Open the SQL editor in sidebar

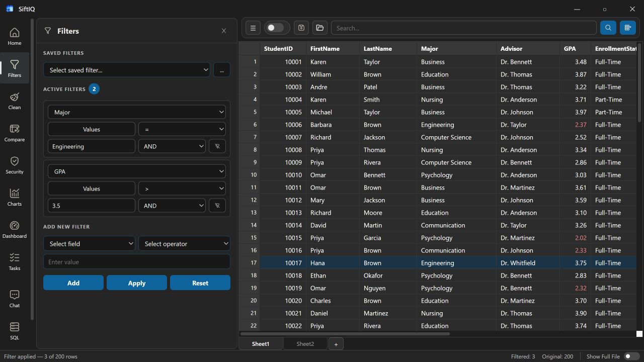pos(15,330)
